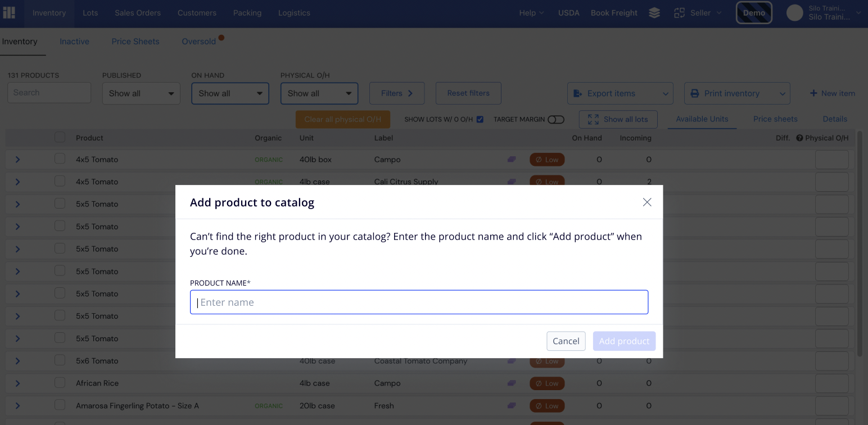Click the Reset filters button
Image resolution: width=868 pixels, height=425 pixels.
point(468,93)
